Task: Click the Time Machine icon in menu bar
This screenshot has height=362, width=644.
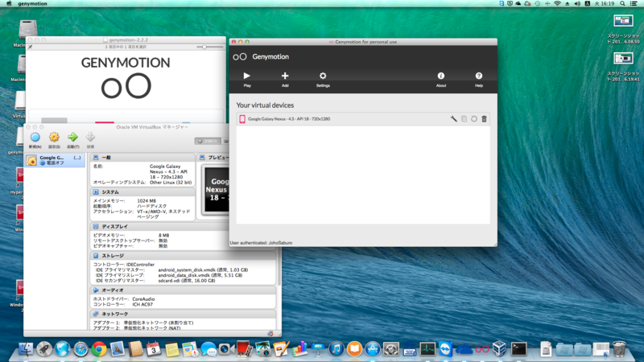Action: (x=537, y=3)
